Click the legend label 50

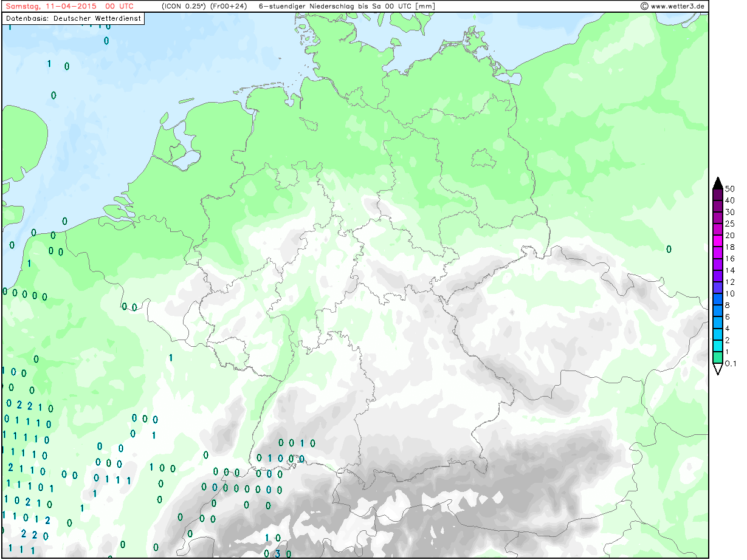pos(730,189)
